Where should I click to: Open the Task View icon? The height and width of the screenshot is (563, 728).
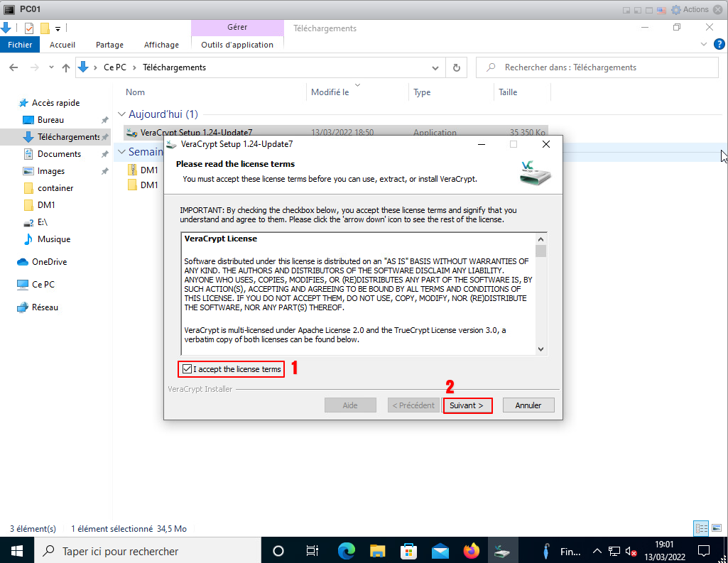pyautogui.click(x=312, y=551)
